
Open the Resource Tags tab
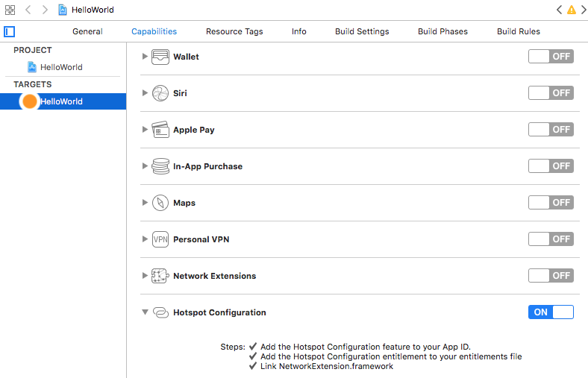pyautogui.click(x=234, y=31)
